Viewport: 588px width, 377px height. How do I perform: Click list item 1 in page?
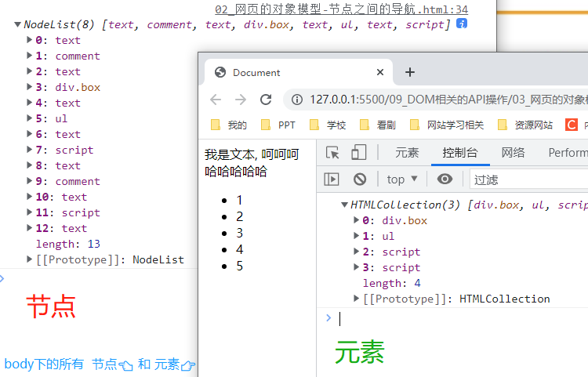pyautogui.click(x=239, y=200)
